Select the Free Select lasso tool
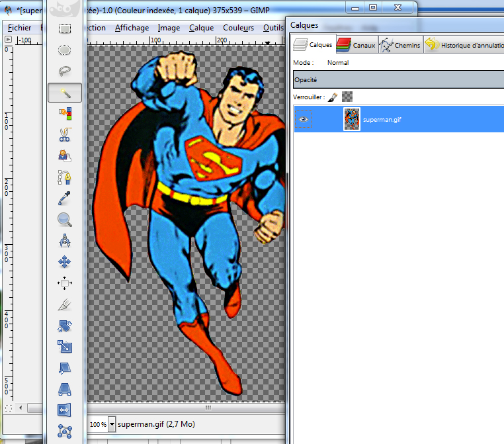The width and height of the screenshot is (504, 444). (65, 71)
